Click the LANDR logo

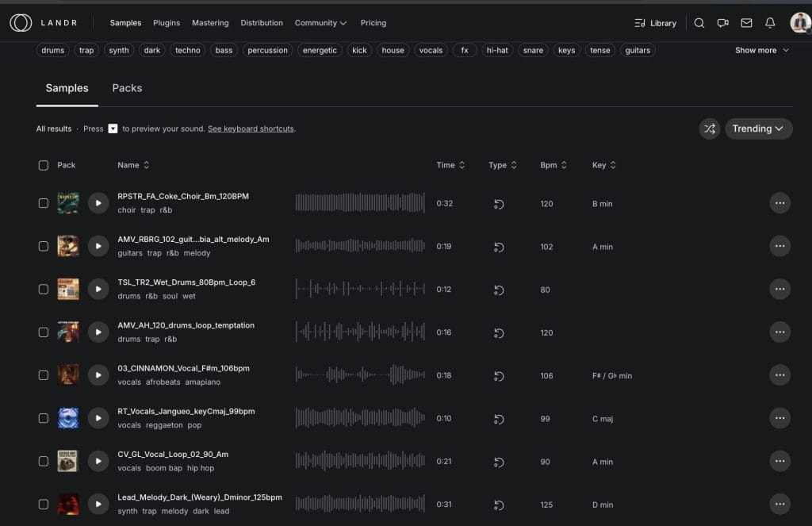pyautogui.click(x=44, y=23)
